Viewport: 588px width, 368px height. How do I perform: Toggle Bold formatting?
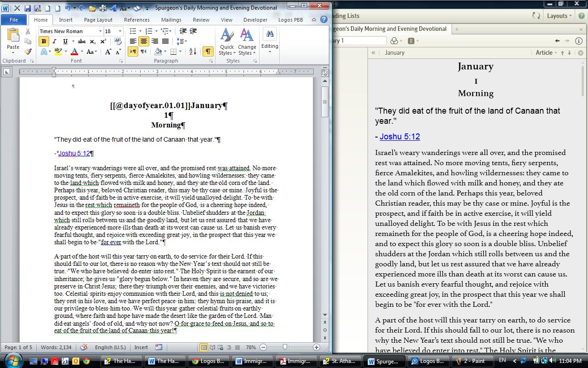tap(44, 41)
